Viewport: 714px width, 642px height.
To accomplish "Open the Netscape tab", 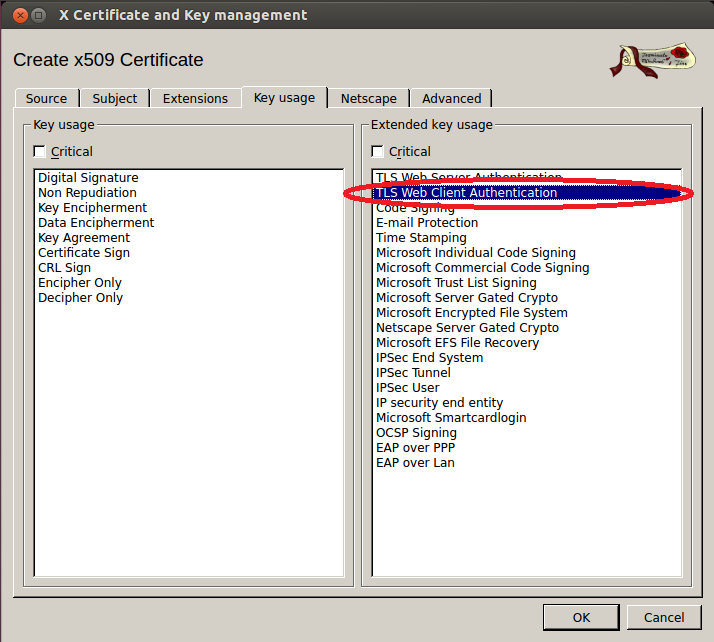I will (x=369, y=98).
